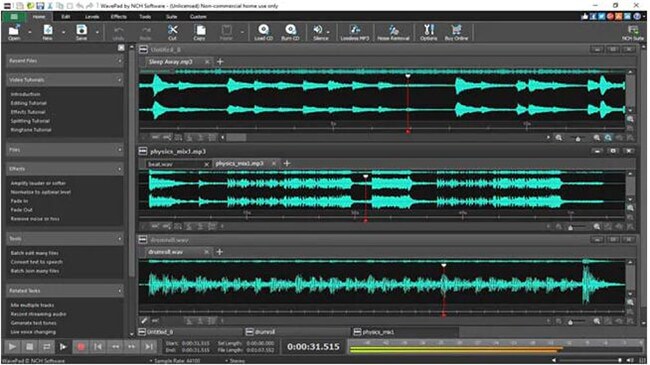Click the help question mark icon in top bar
Screen dimensions: 650x365
pyautogui.click(x=637, y=17)
